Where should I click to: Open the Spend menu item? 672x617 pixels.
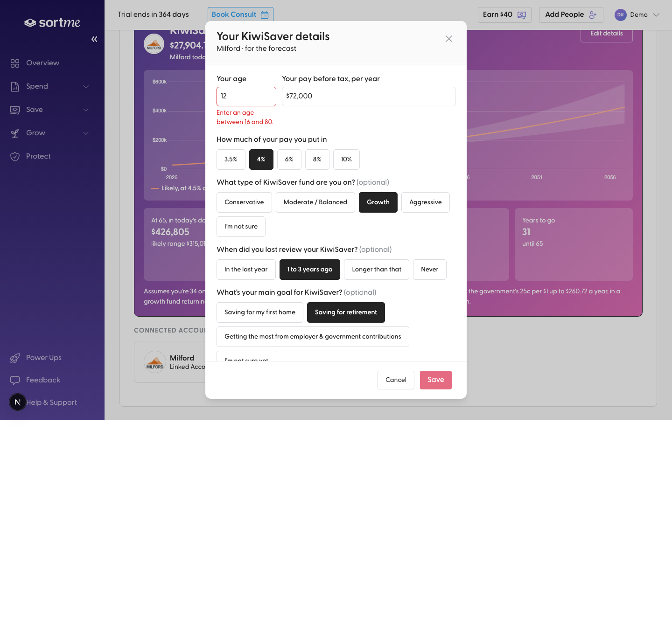click(52, 86)
